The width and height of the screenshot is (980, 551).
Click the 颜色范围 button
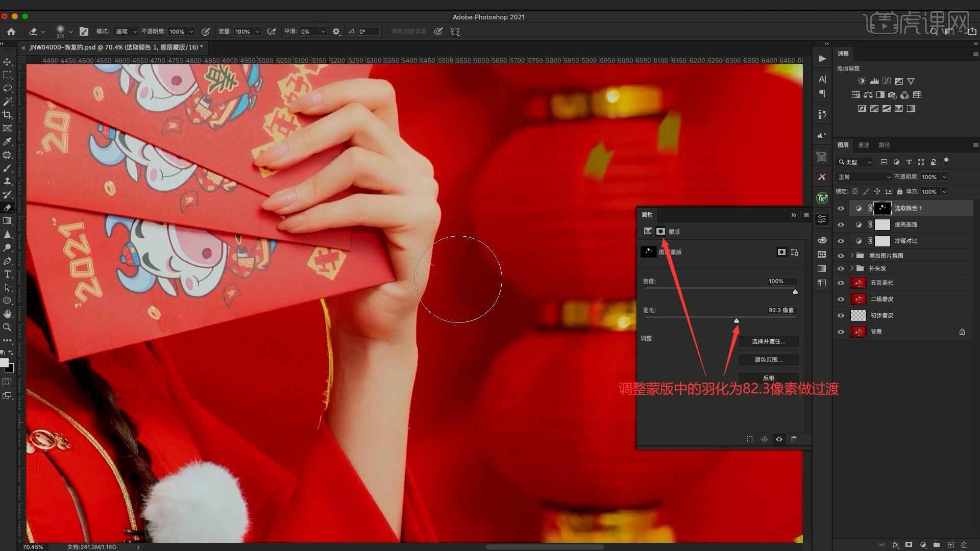(768, 360)
